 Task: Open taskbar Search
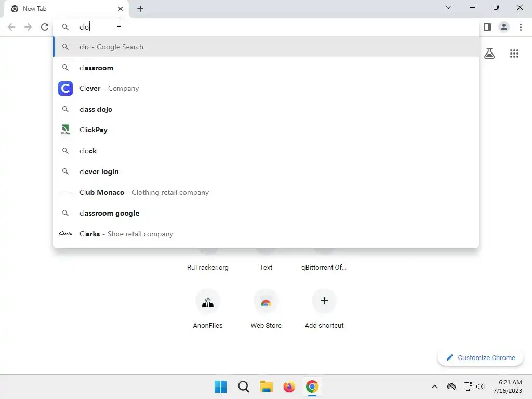click(244, 387)
